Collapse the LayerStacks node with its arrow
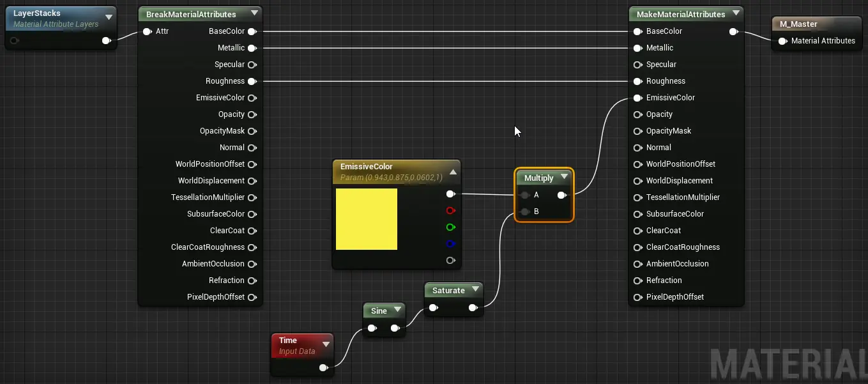868x384 pixels. 109,17
